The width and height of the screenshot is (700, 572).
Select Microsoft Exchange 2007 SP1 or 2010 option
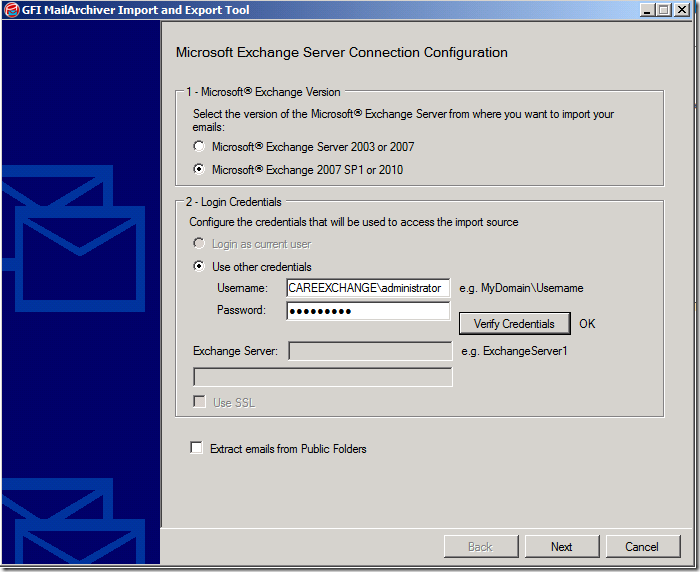[199, 169]
